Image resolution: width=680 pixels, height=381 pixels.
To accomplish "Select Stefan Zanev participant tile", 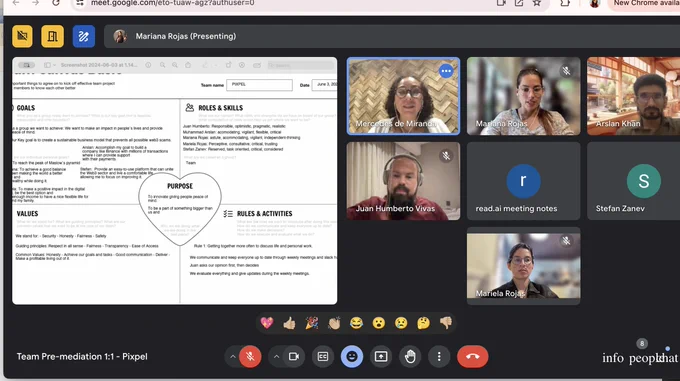I will 634,181.
